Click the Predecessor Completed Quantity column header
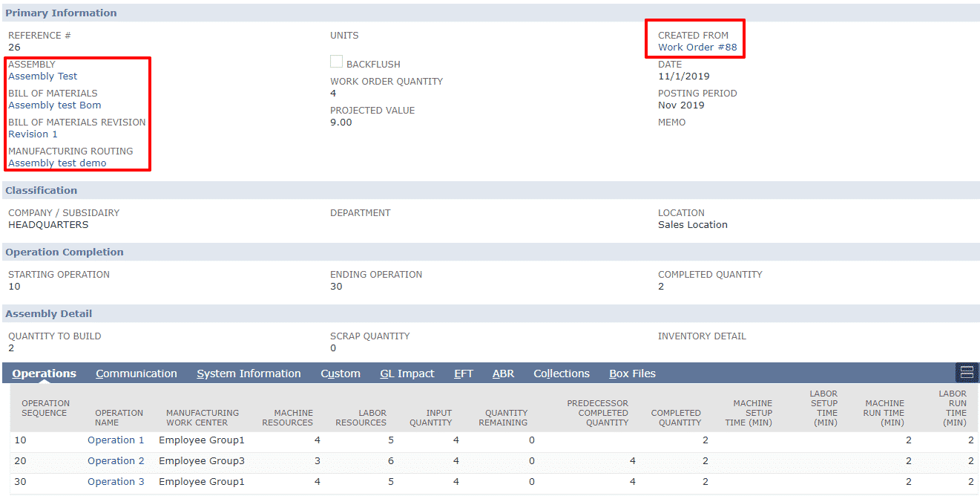980x499 pixels. 598,413
